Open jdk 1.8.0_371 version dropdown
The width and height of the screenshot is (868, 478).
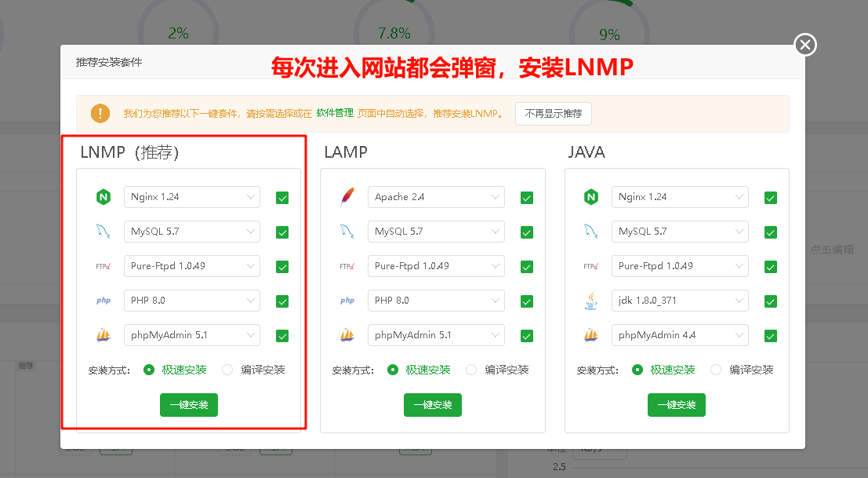point(680,300)
